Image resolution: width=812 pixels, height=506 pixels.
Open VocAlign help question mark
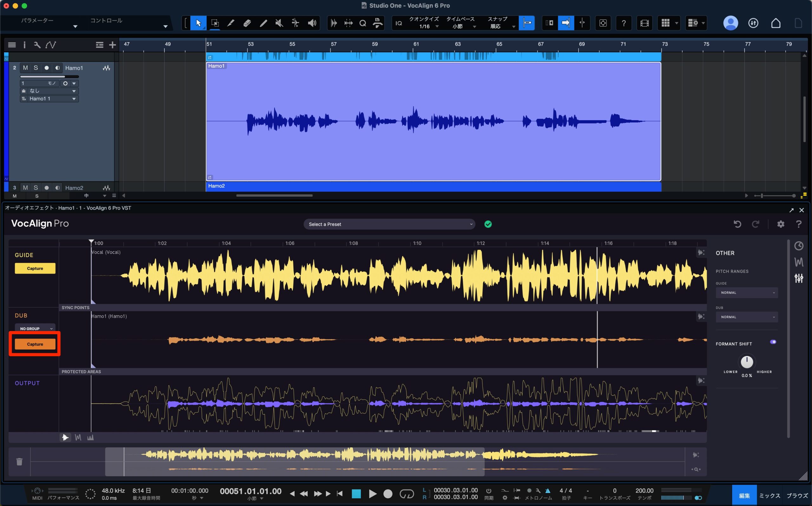click(x=799, y=224)
